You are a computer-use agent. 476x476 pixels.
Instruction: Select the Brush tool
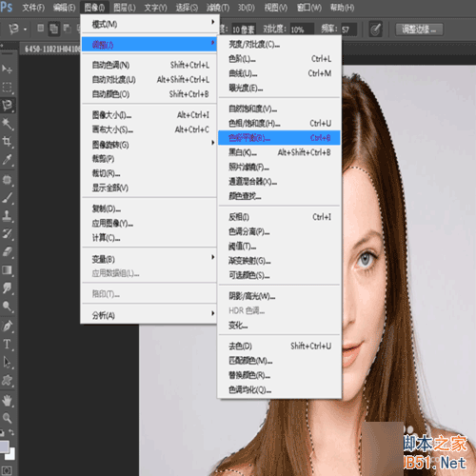(7, 198)
